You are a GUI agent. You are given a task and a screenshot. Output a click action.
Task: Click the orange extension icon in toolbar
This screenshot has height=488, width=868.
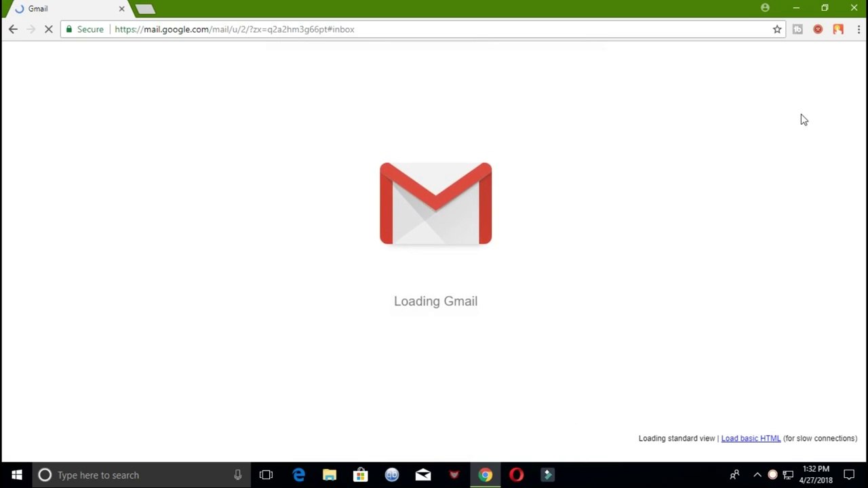click(x=838, y=29)
